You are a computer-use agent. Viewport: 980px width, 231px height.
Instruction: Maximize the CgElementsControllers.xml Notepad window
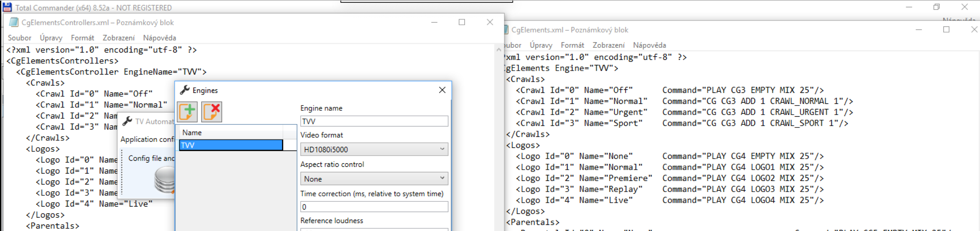[462, 22]
